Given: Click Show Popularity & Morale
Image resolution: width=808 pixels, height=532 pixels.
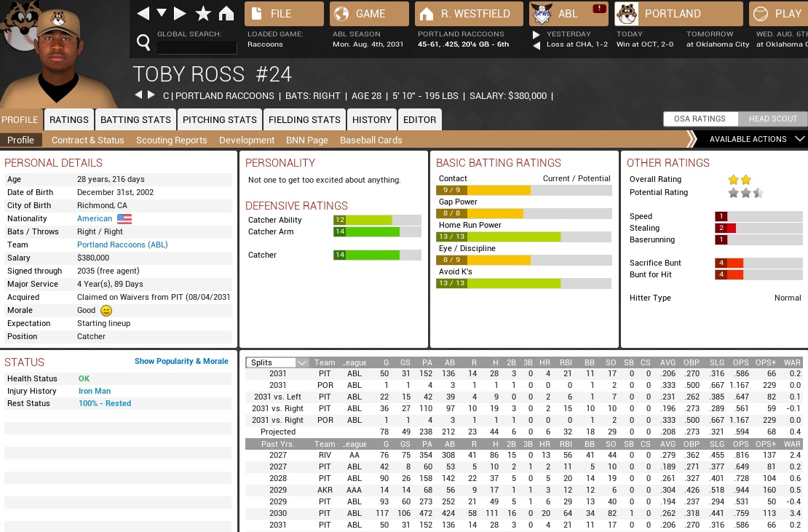Looking at the screenshot, I should coord(181,361).
